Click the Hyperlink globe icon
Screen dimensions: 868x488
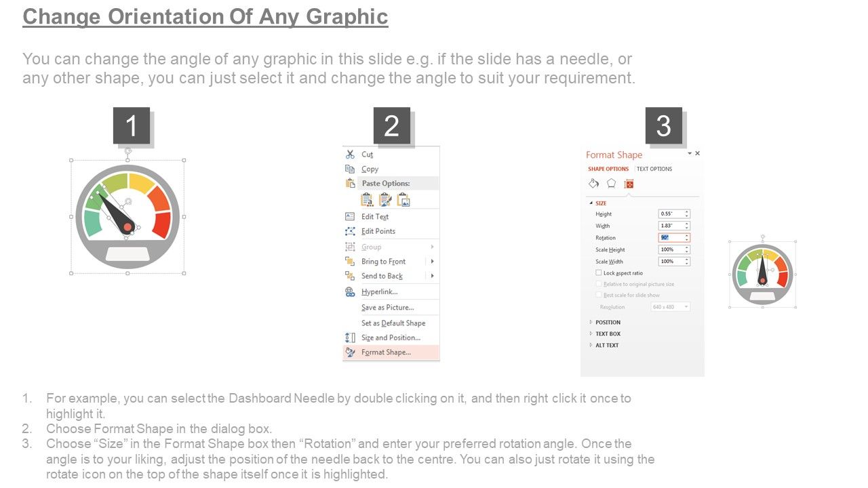(350, 292)
